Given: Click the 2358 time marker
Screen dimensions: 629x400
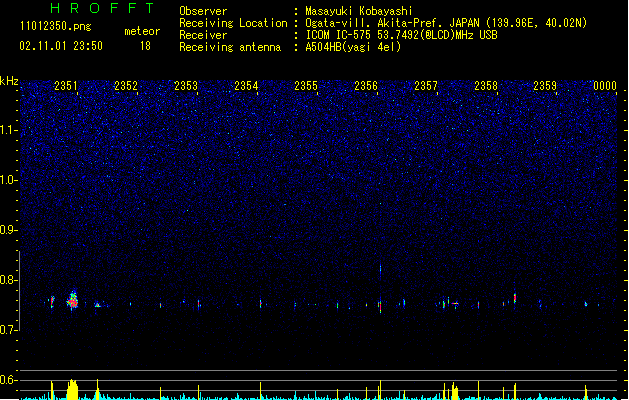Looking at the screenshot, I should (x=486, y=86).
